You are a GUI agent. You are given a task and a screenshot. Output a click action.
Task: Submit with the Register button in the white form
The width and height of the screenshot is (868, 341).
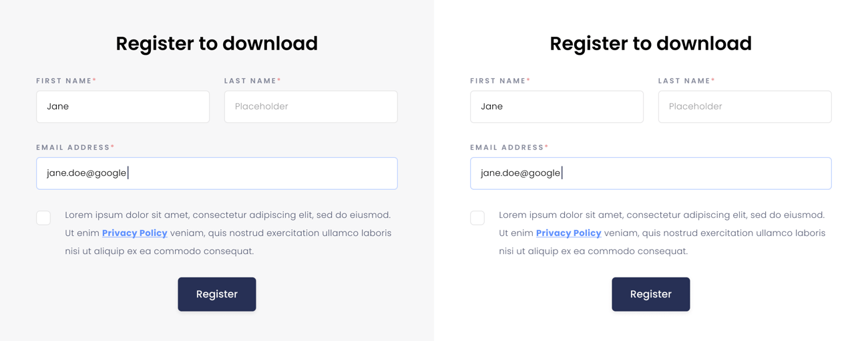coord(651,294)
